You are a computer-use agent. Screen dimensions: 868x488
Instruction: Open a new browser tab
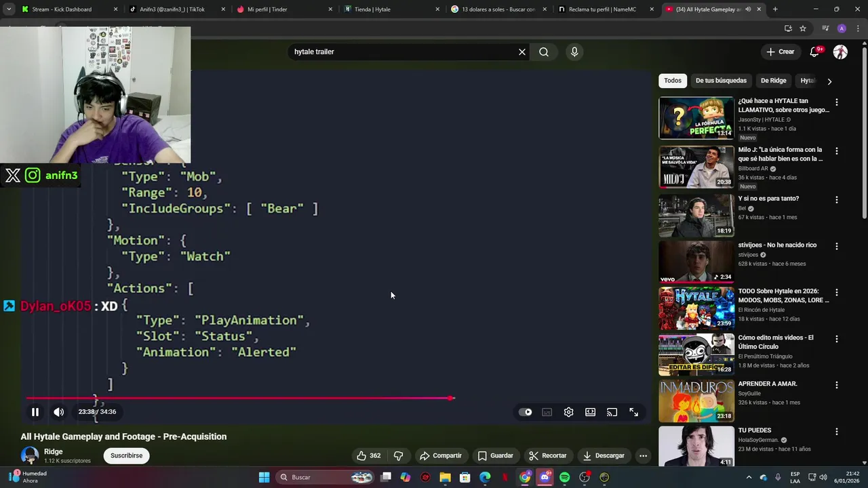pyautogui.click(x=775, y=9)
